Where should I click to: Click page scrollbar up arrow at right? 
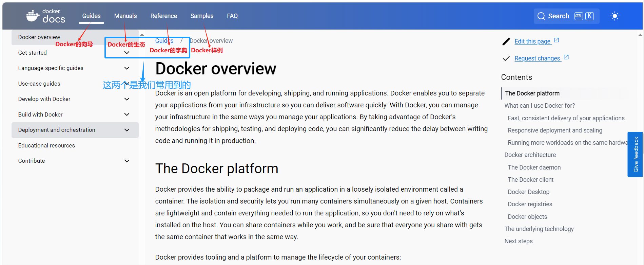click(640, 35)
